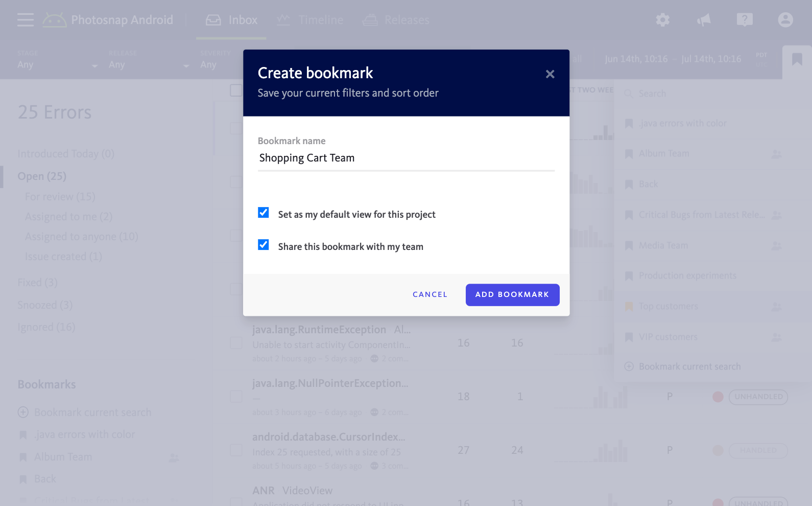
Task: Switch to the Releases tab
Action: tap(396, 20)
